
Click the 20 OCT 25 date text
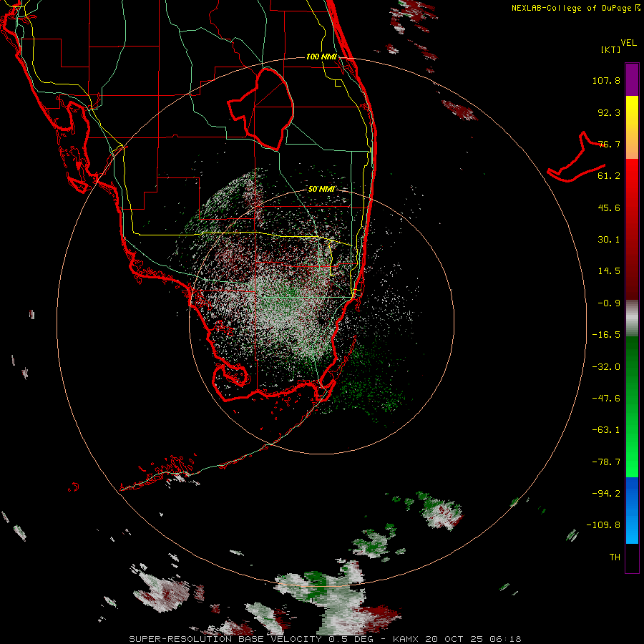click(456, 639)
